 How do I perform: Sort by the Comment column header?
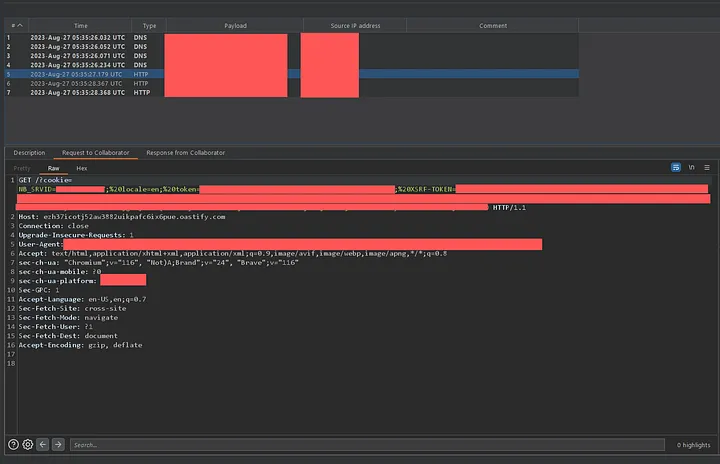[493, 26]
